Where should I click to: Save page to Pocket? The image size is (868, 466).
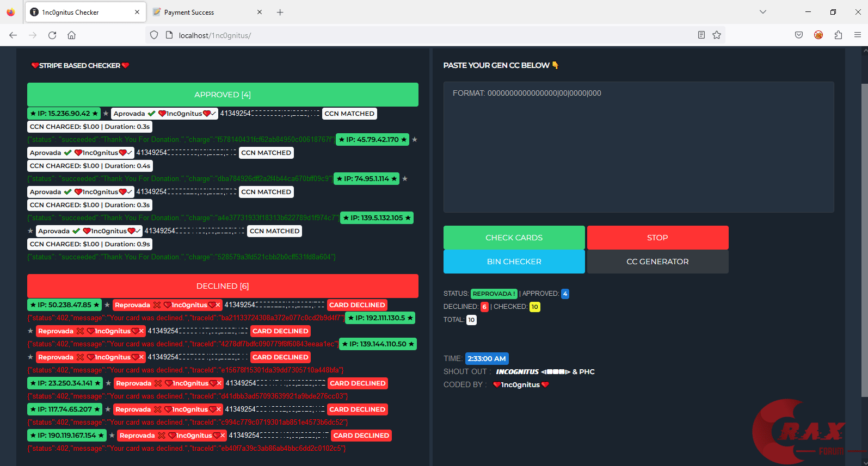click(x=799, y=35)
